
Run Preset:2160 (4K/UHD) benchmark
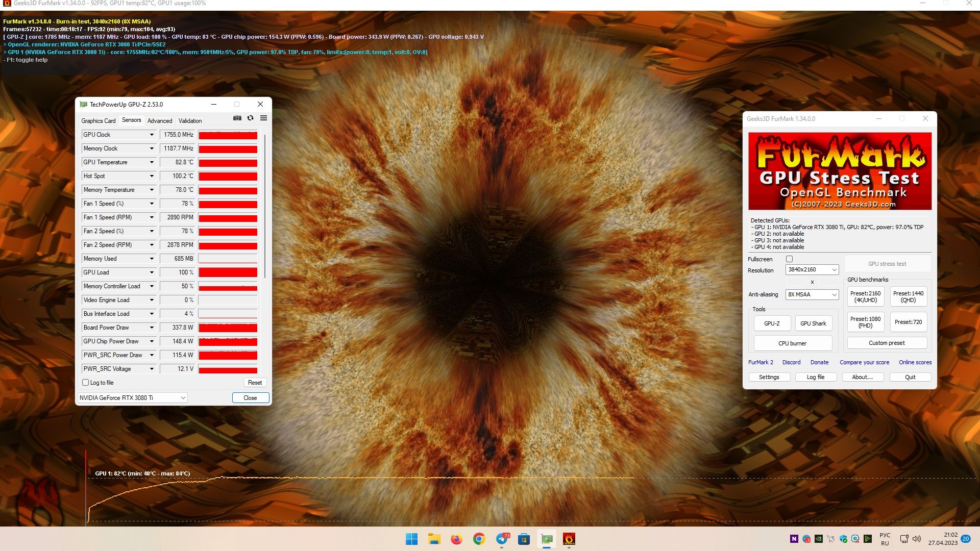[x=865, y=296]
